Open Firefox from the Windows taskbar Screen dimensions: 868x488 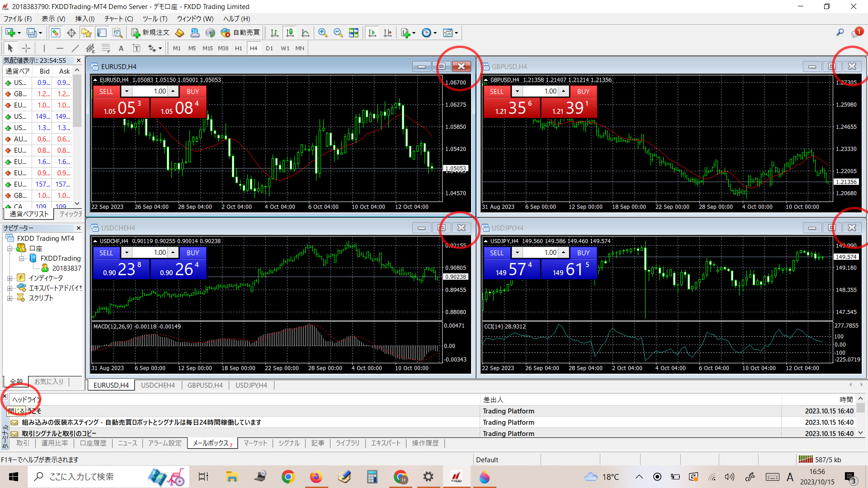[x=316, y=477]
